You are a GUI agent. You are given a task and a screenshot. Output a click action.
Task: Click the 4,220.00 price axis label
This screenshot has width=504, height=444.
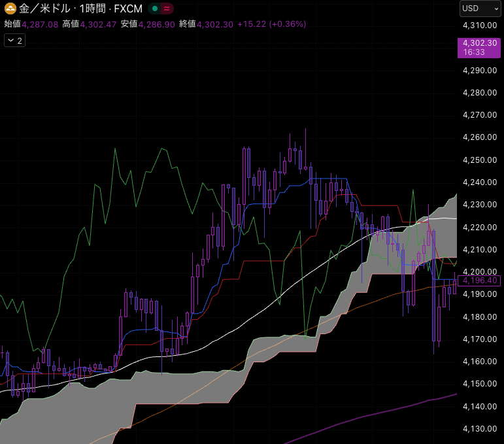coord(480,228)
